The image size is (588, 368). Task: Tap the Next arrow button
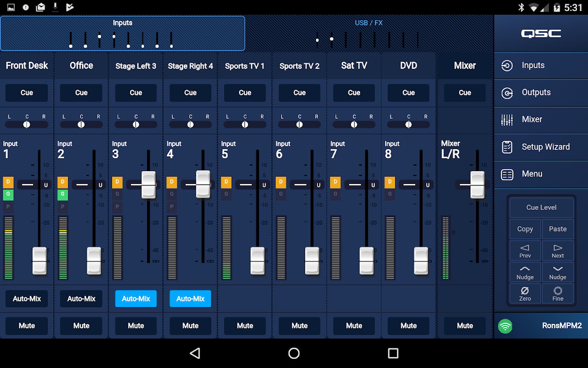[558, 251]
